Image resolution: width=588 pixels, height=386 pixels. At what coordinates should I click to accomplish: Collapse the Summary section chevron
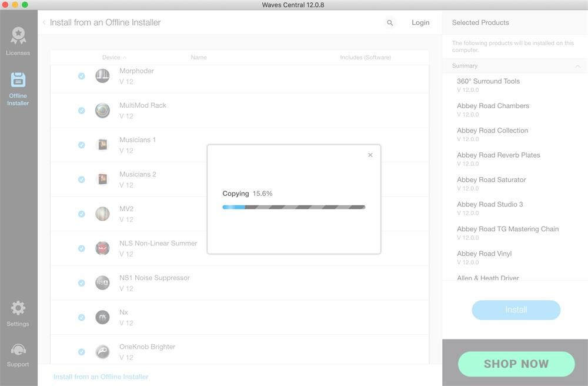click(577, 66)
